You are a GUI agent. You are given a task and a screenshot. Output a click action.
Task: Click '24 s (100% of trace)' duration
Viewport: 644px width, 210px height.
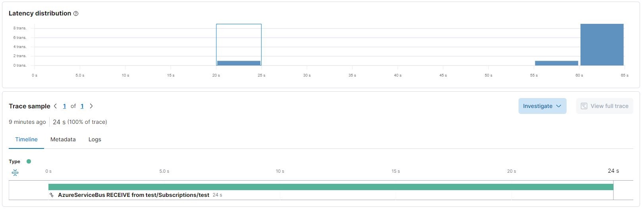pos(80,122)
